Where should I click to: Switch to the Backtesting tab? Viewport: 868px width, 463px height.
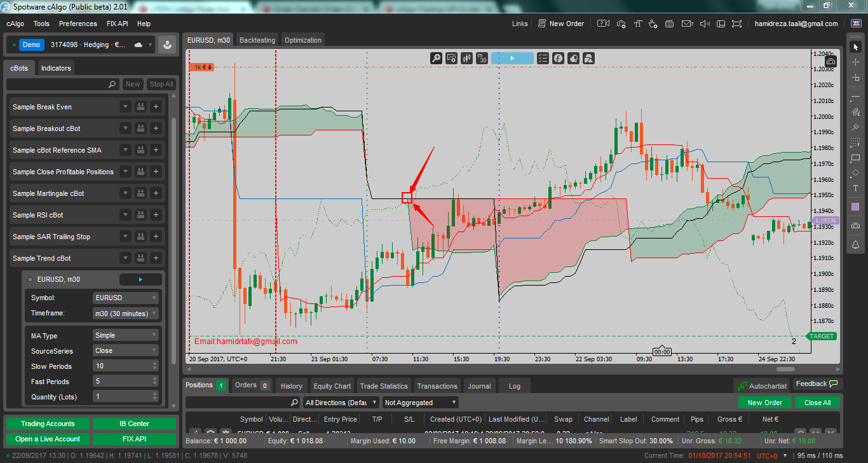tap(257, 40)
